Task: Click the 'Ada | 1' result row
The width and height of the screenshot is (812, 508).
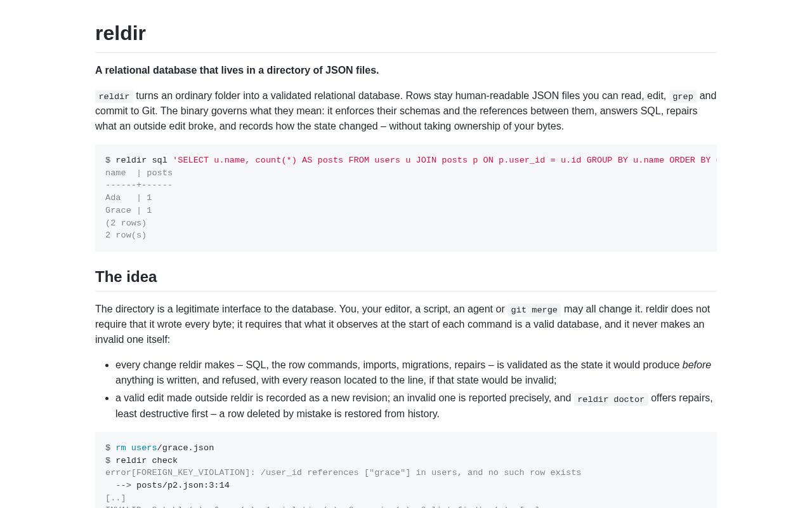Action: pyautogui.click(x=129, y=197)
